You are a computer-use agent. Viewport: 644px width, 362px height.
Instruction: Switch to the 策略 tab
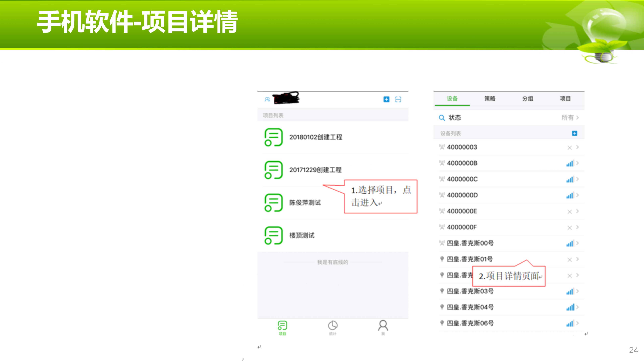(490, 99)
